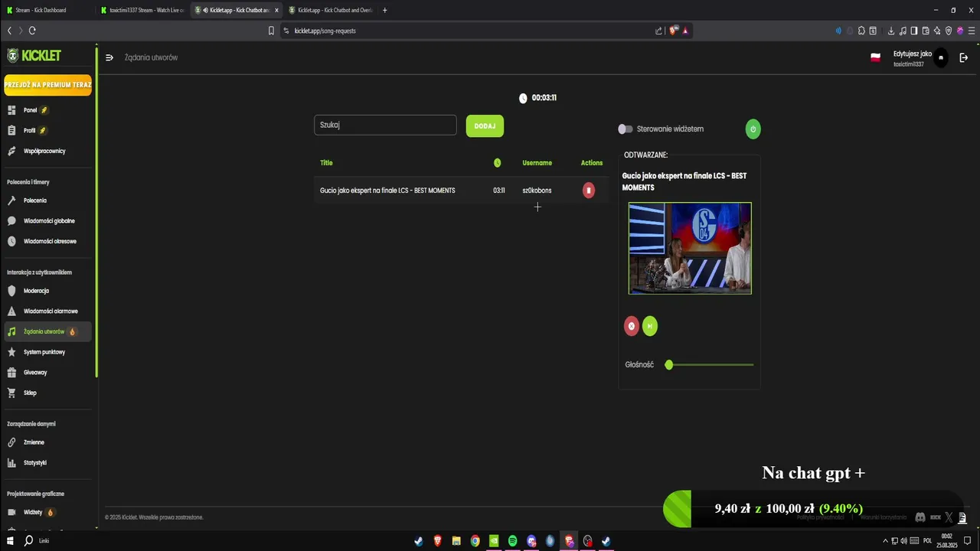Screen dimensions: 980x551
Task: Open Polecenia commands page
Action: [46, 201]
